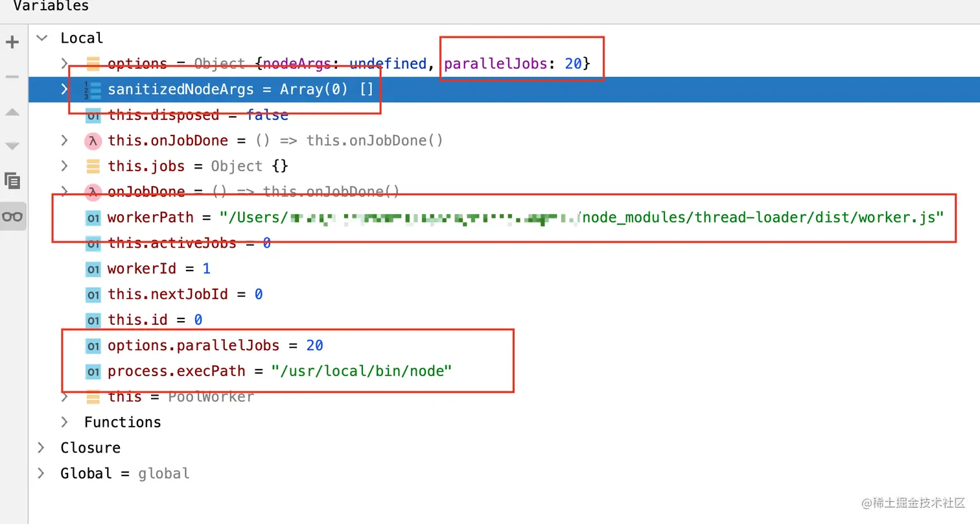
Task: Select the this.activeJobs = 0 row
Action: pos(504,243)
